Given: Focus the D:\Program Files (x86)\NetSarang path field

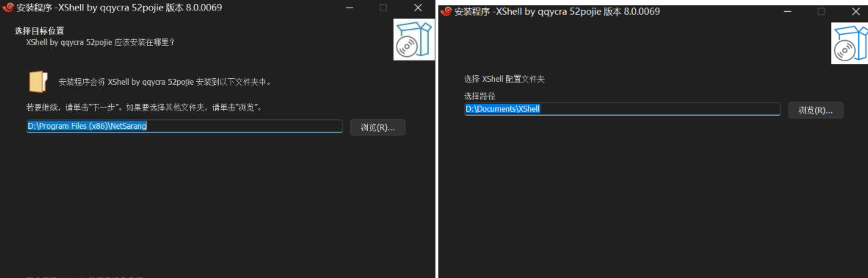Looking at the screenshot, I should click(x=184, y=126).
